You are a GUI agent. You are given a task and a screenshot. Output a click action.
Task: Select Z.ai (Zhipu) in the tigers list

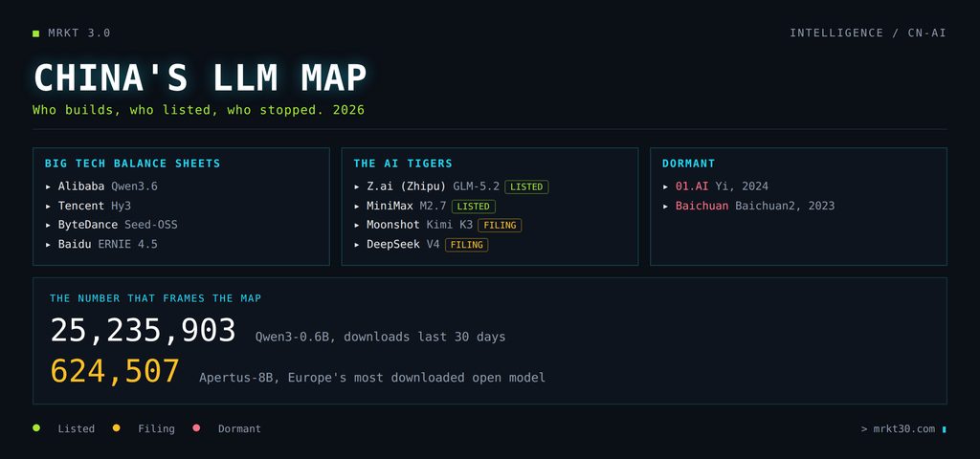pyautogui.click(x=407, y=186)
